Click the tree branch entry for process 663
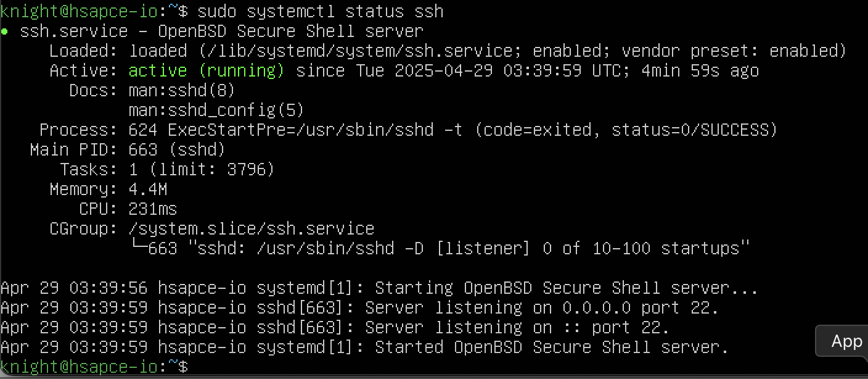Screen dimensions: 868x379 pos(438,249)
